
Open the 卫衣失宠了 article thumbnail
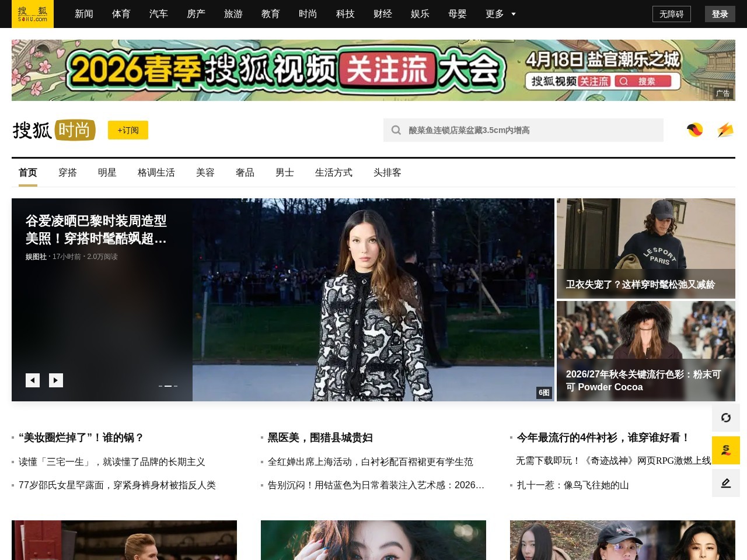(x=645, y=248)
